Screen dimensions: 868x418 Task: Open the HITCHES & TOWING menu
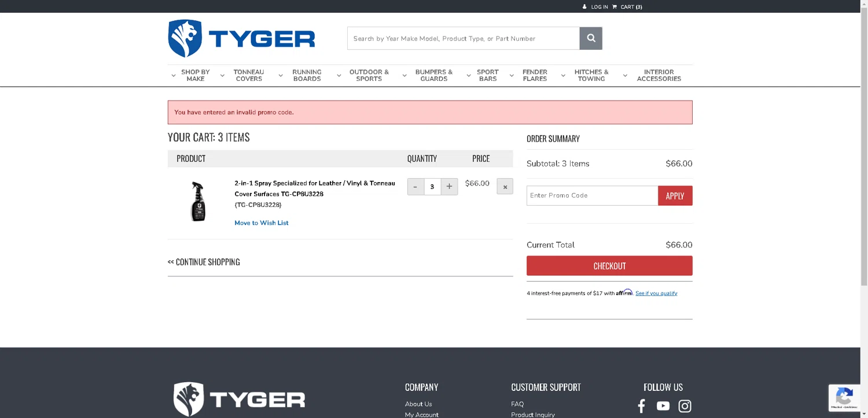pos(591,76)
